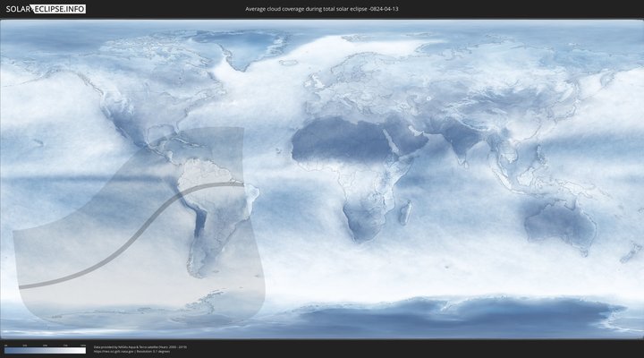Click on Madagascar island
This screenshot has height=358, width=644.
click(x=405, y=213)
